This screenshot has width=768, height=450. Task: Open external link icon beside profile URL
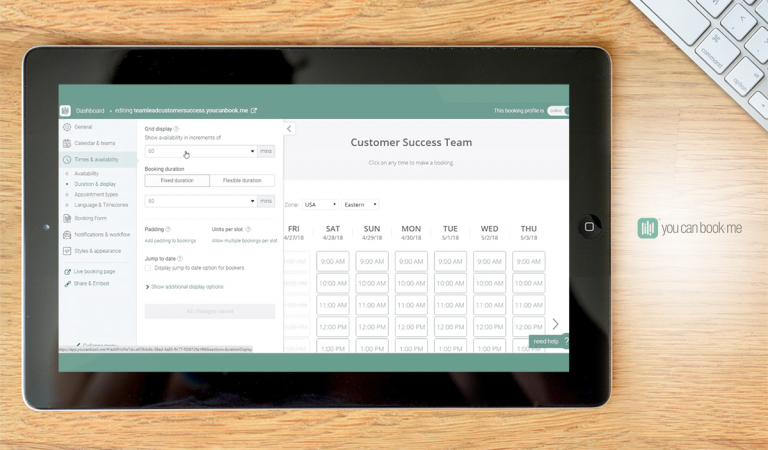coord(254,111)
